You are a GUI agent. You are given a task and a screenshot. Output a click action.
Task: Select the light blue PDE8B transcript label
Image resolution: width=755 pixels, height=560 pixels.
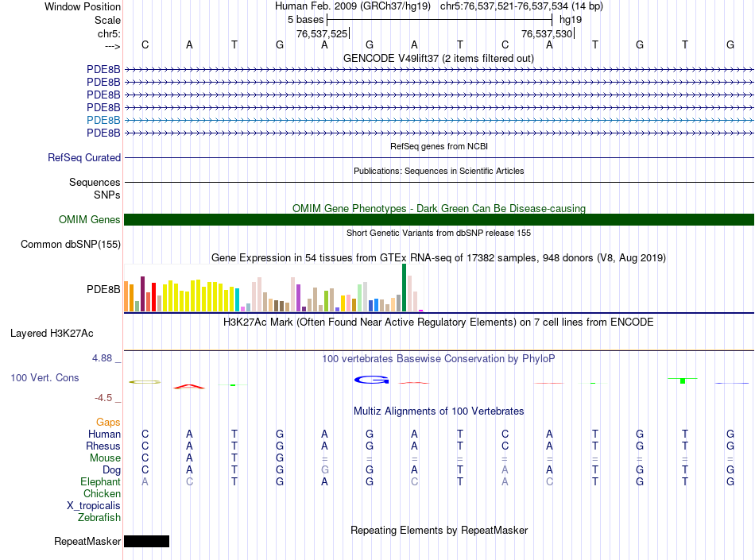point(103,120)
